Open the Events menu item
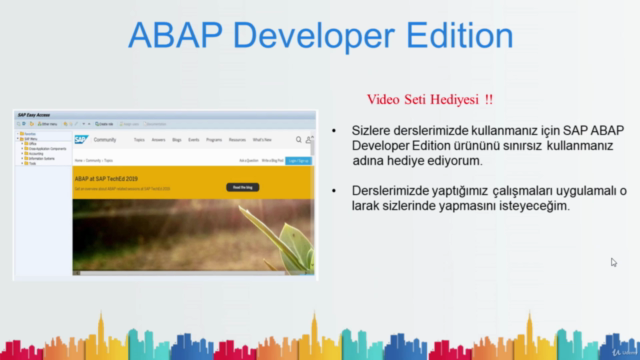 coord(193,140)
